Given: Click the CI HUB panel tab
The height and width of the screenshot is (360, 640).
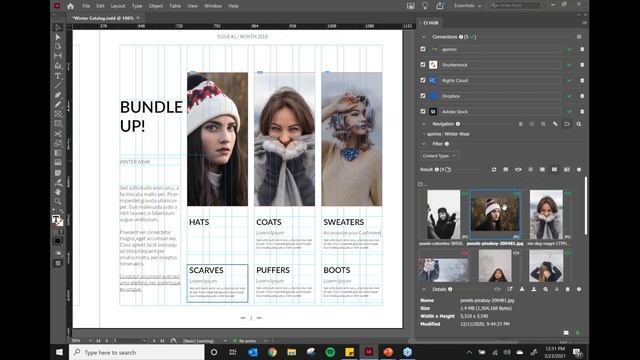Looking at the screenshot, I should click(x=431, y=23).
